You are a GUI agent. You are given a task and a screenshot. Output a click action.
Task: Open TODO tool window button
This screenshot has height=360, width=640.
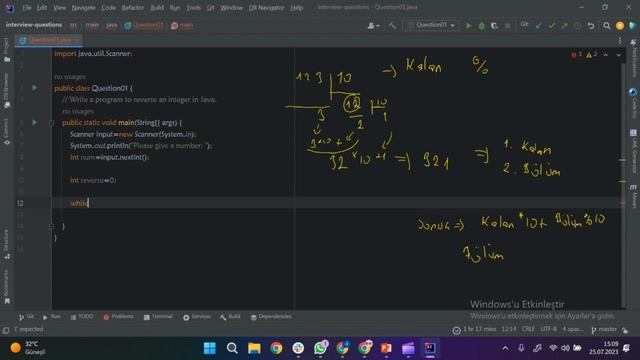(82, 317)
